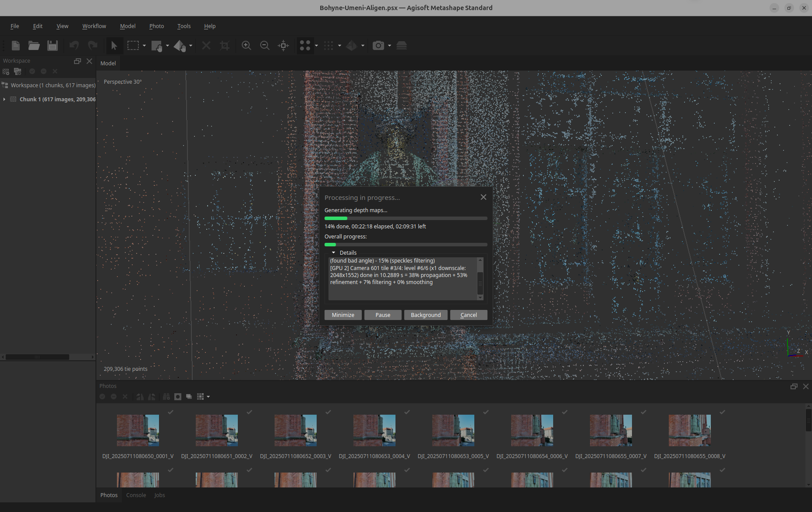Screen dimensions: 812x512
Task: Open the Photos pane view mode dropdown arrow
Action: (x=208, y=397)
